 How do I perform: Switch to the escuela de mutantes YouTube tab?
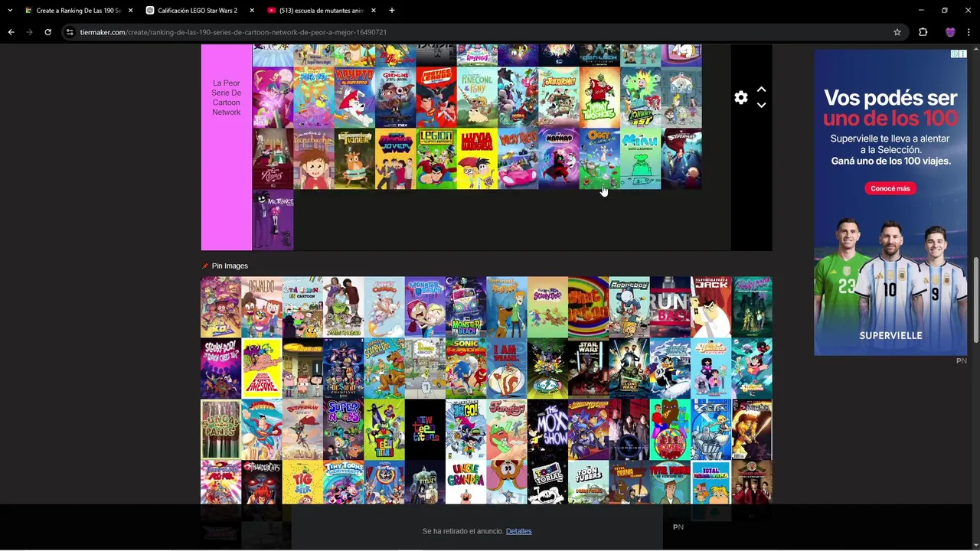pos(320,11)
